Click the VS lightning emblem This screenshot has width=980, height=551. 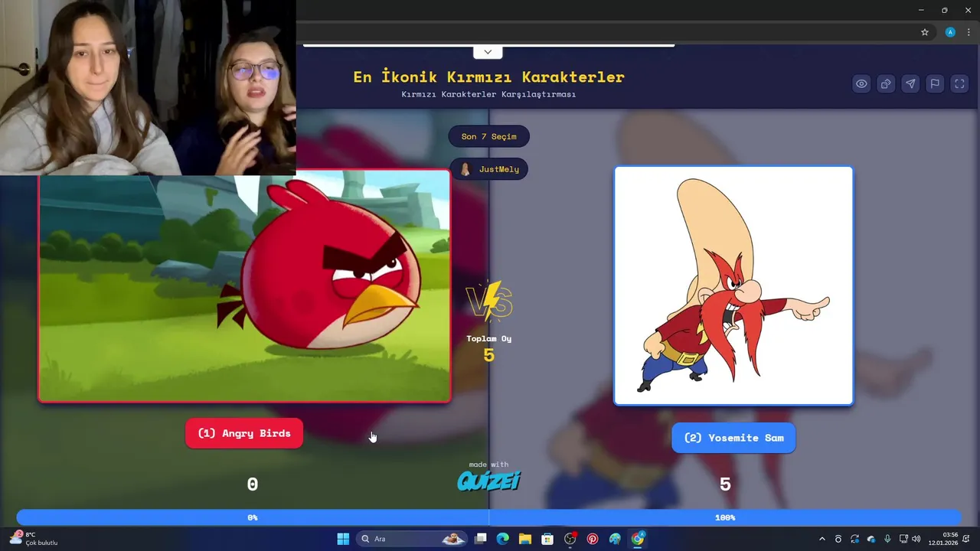coord(488,300)
